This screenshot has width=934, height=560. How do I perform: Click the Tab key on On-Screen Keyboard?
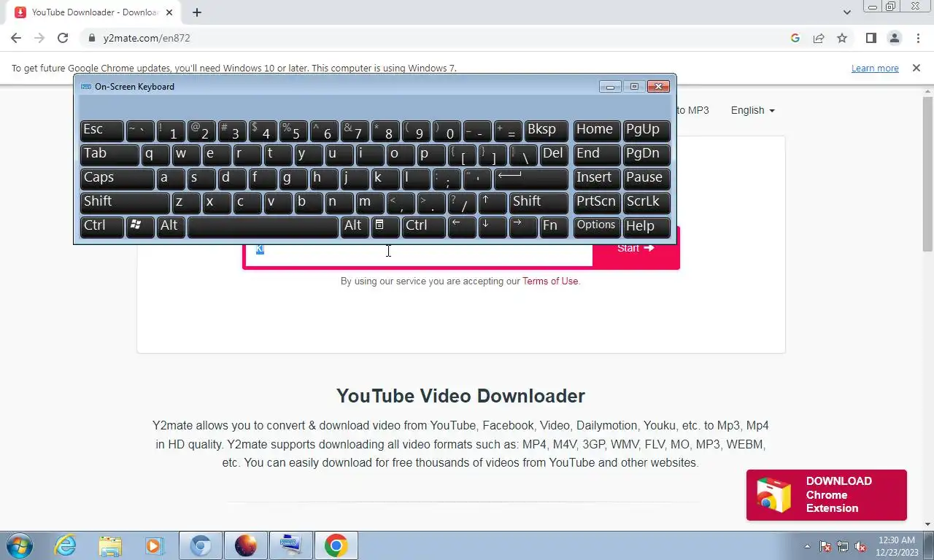click(x=109, y=155)
